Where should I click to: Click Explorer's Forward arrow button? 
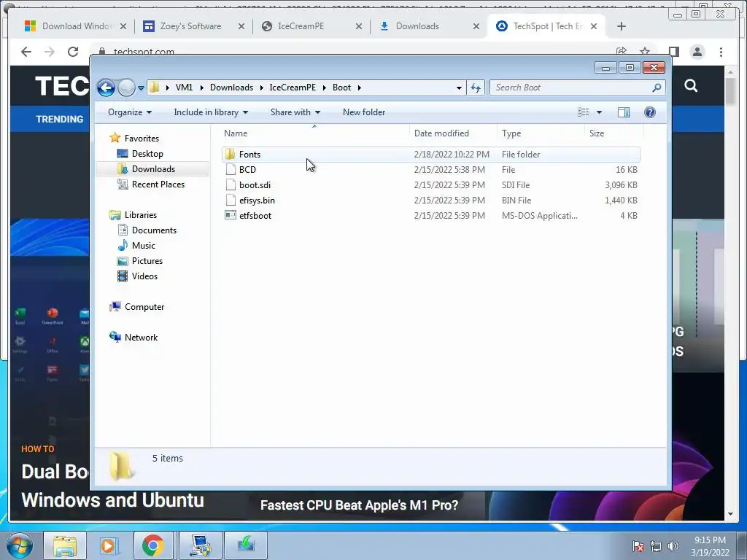(126, 87)
